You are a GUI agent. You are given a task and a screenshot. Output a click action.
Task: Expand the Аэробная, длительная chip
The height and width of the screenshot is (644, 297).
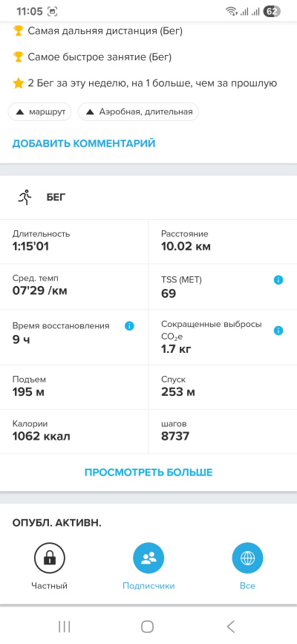pyautogui.click(x=138, y=111)
